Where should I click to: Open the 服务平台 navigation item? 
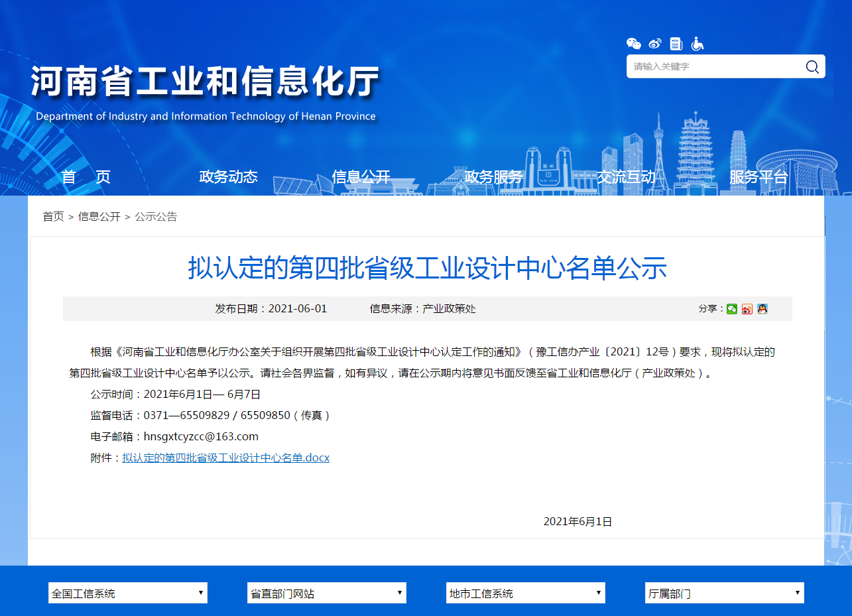click(759, 177)
